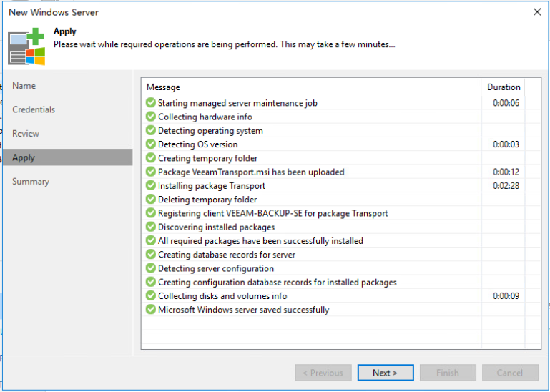Click success icon next to Collecting hardware info
Image resolution: width=550 pixels, height=392 pixels.
(151, 117)
